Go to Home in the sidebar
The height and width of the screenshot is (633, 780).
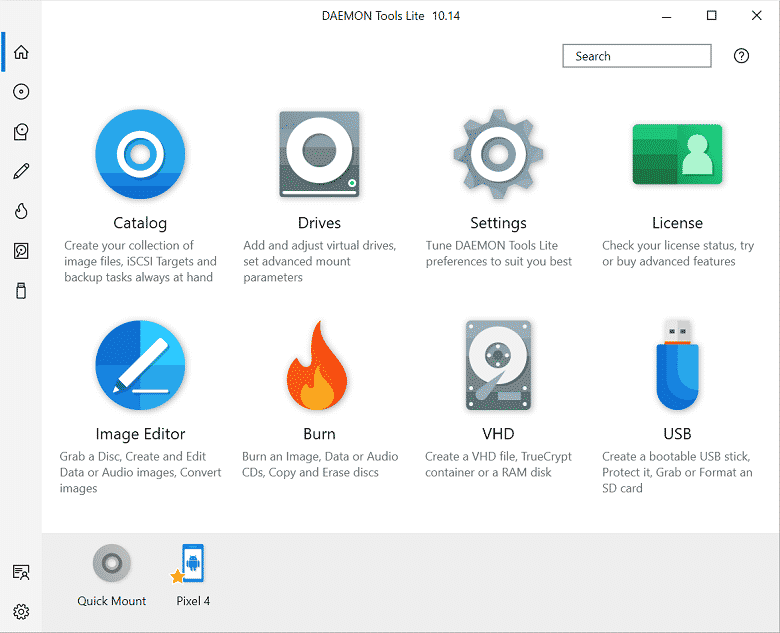21,52
